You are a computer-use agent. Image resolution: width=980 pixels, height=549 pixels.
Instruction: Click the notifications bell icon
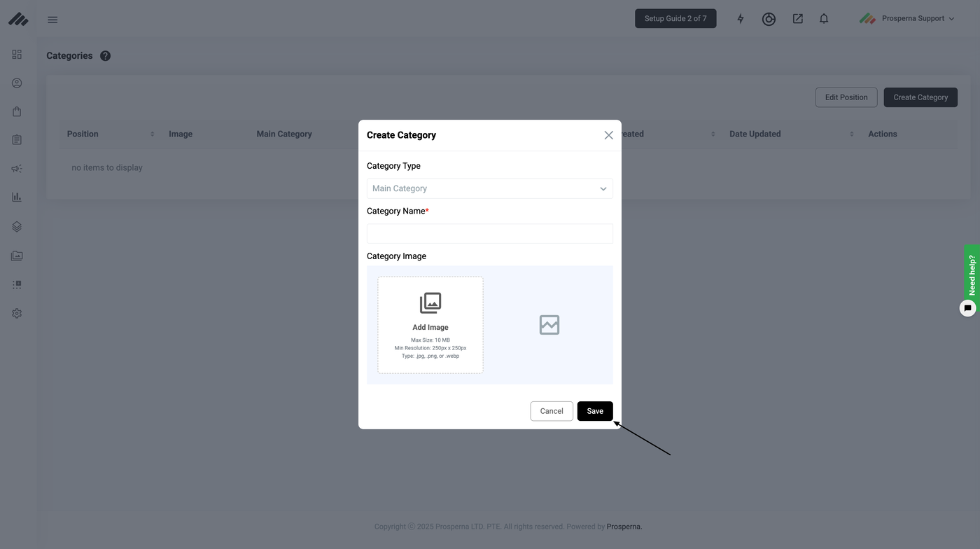click(x=824, y=19)
